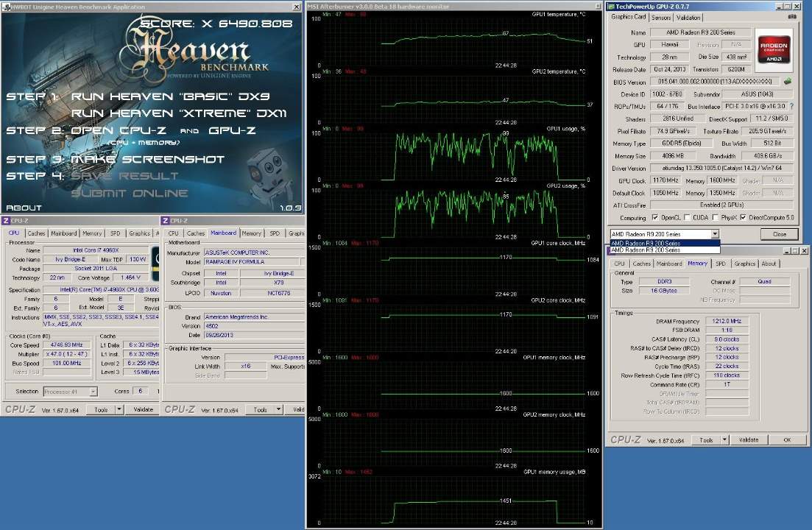Click the 1212.0 MHz DRAM Frequency value
Viewport: 812px width, 530px height.
point(727,321)
